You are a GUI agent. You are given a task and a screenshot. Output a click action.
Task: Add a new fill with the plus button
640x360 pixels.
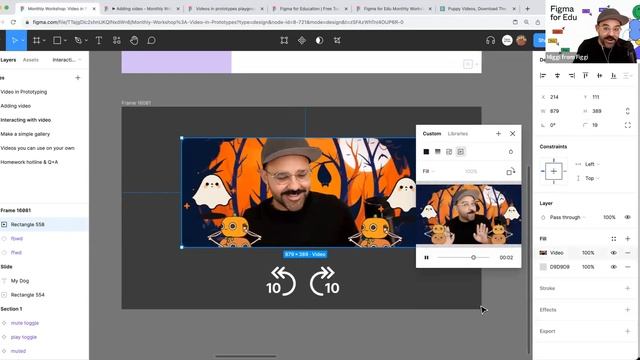point(628,239)
